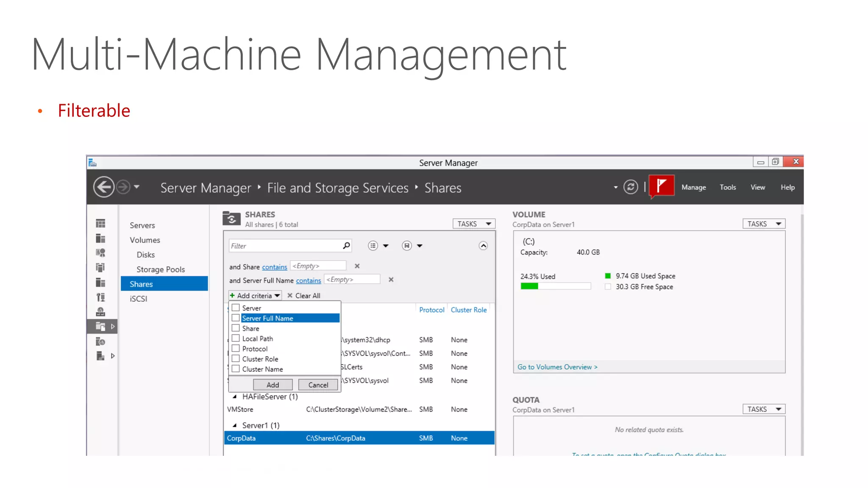Select the VMStore share row

click(359, 409)
